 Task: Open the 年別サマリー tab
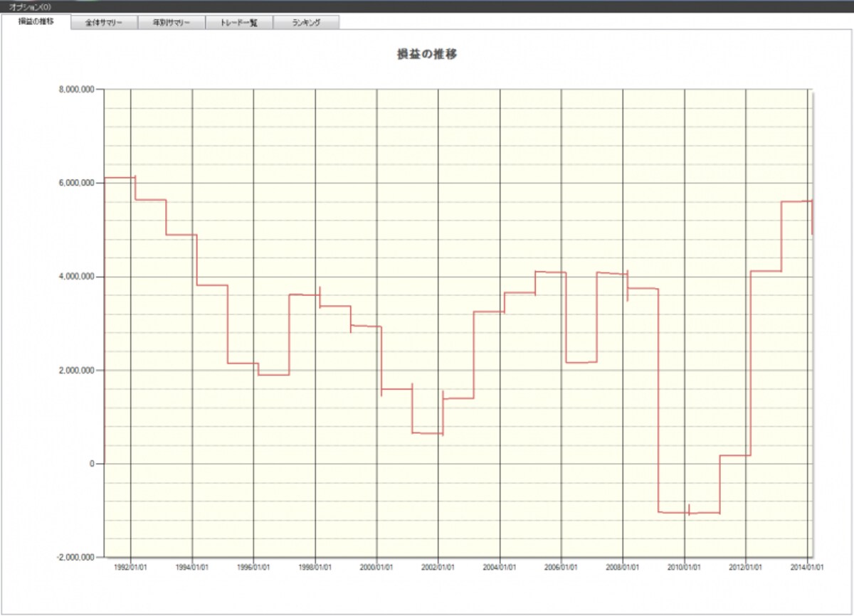[x=172, y=22]
